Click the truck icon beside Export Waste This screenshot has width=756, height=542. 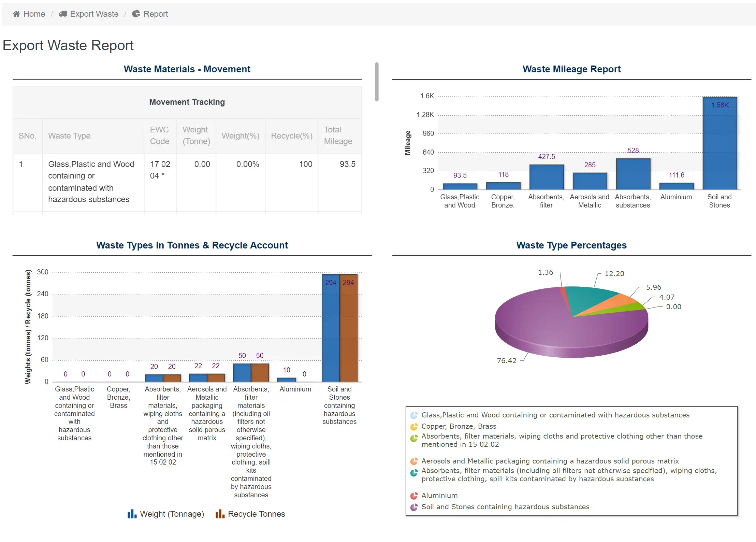click(63, 14)
